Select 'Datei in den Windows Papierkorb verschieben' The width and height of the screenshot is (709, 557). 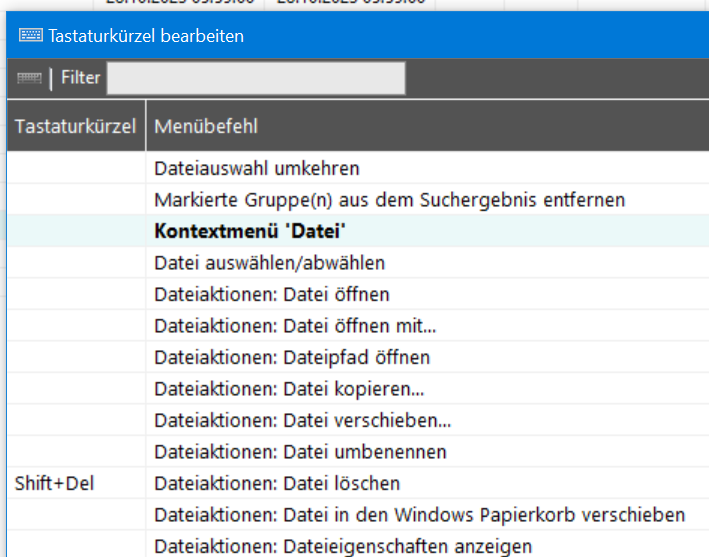[420, 515]
